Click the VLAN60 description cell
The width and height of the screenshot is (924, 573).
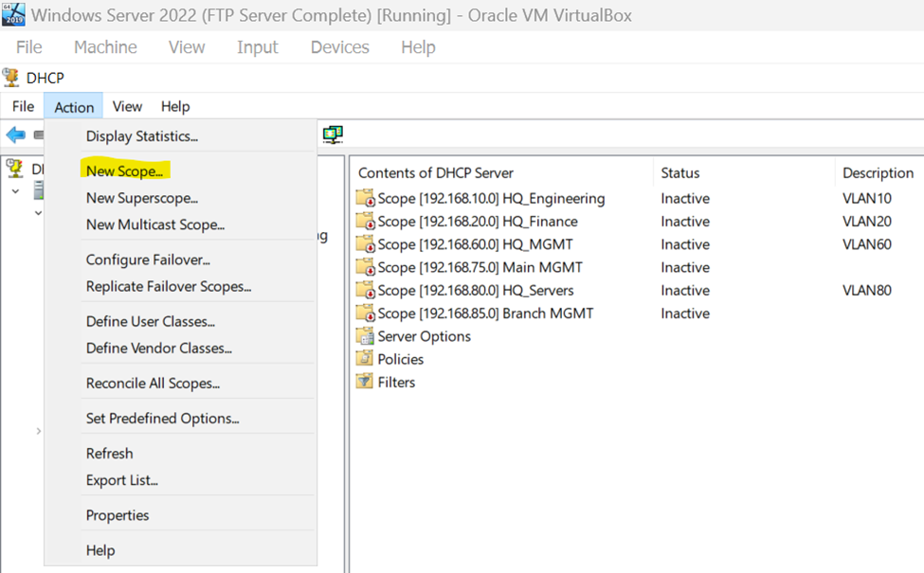867,244
